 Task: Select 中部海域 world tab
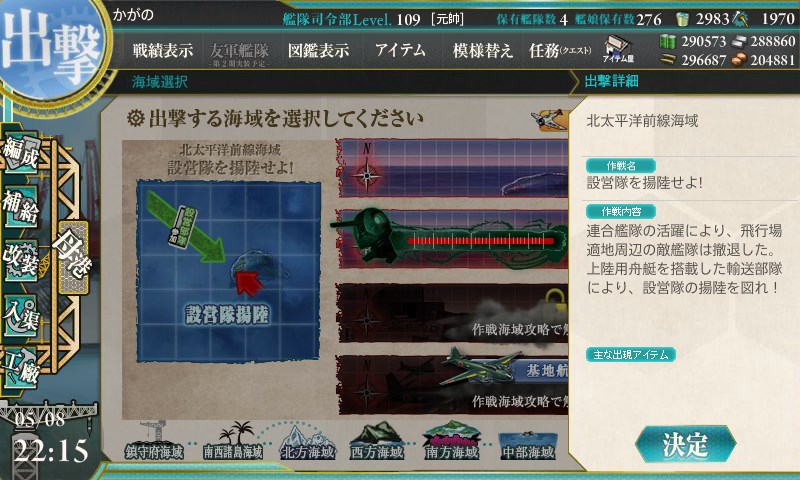tap(528, 443)
